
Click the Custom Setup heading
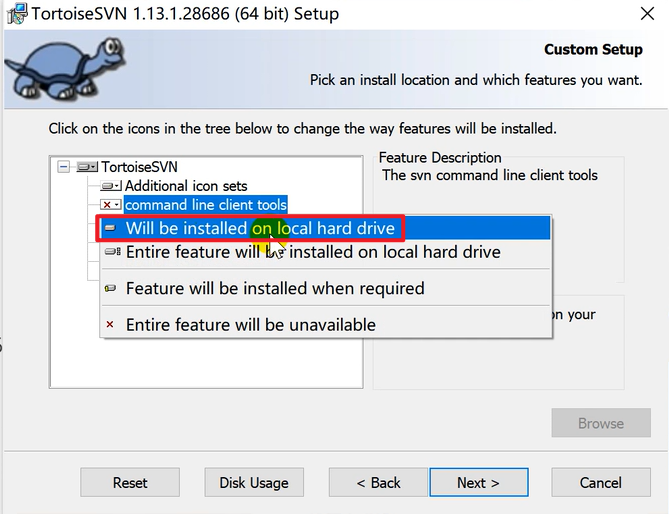coord(593,49)
